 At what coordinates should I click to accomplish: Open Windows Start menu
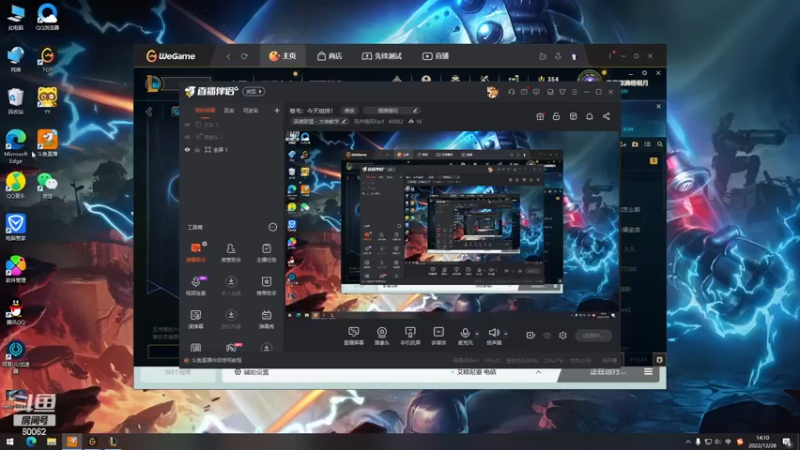click(x=10, y=441)
